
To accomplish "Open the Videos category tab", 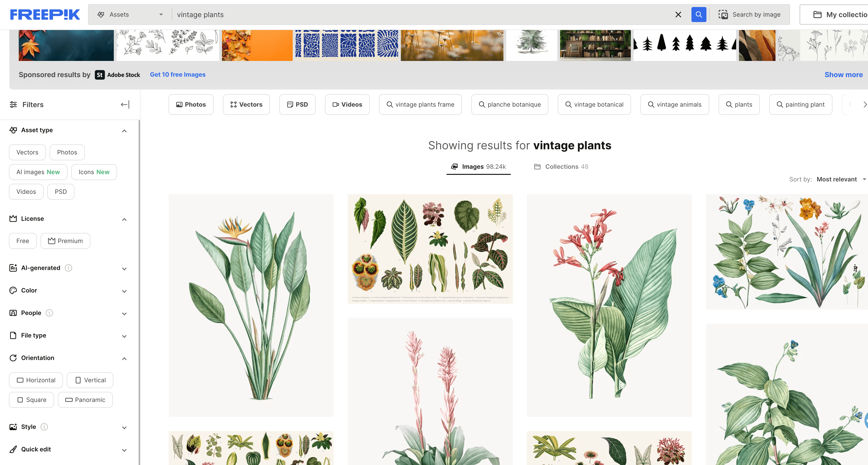I will coord(347,105).
